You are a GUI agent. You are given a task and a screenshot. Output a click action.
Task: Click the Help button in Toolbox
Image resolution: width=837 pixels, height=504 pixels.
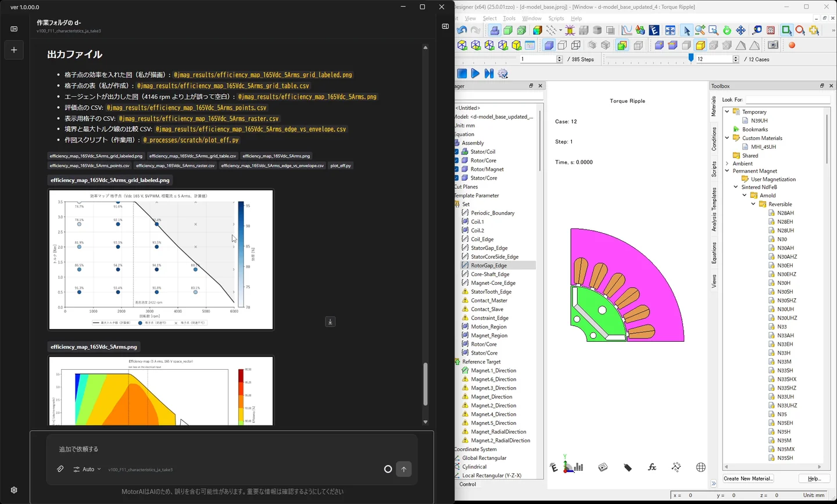[x=814, y=478]
